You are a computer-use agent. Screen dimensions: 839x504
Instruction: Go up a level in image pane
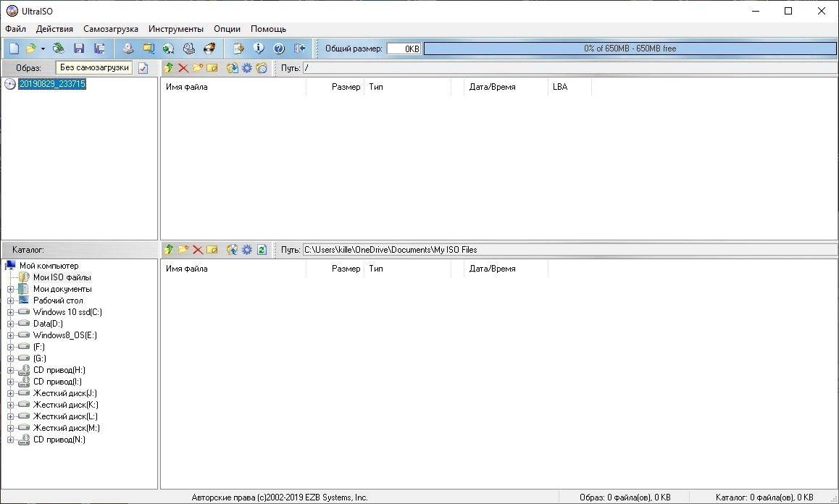169,68
